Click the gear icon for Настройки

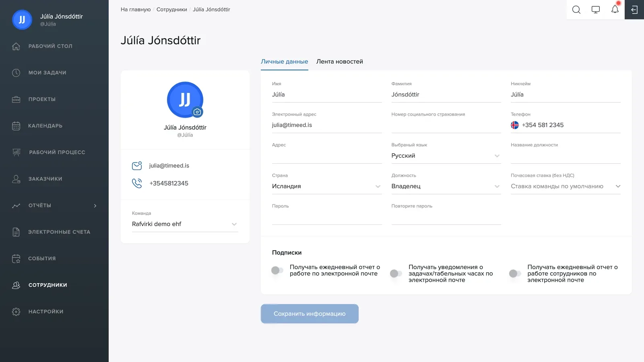click(16, 312)
